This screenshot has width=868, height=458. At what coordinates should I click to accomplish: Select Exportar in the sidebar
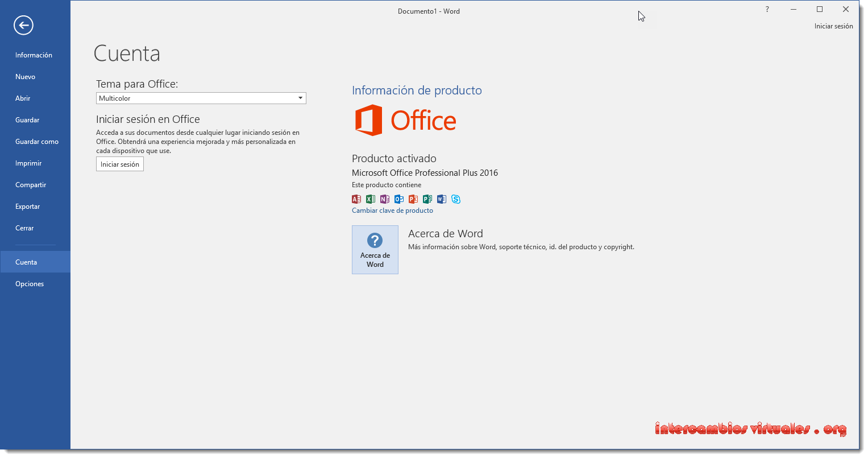coord(35,207)
